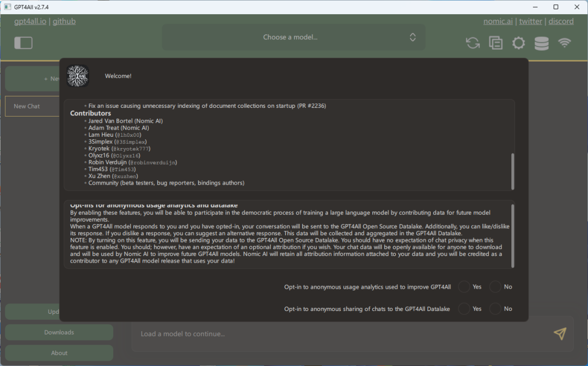Screen dimensions: 588x366
Task: Click the send message arrow icon
Action: coord(560,334)
